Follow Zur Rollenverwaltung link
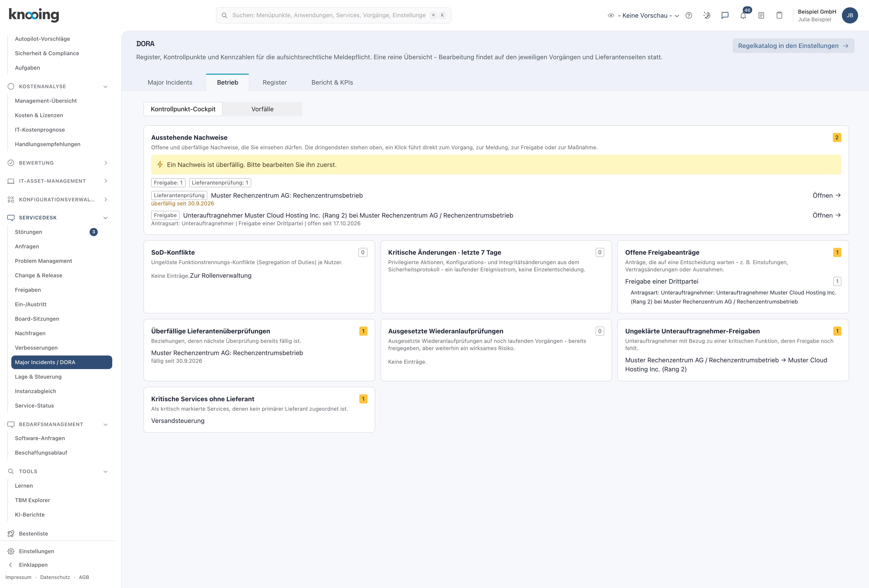Image resolution: width=869 pixels, height=588 pixels. 221,276
